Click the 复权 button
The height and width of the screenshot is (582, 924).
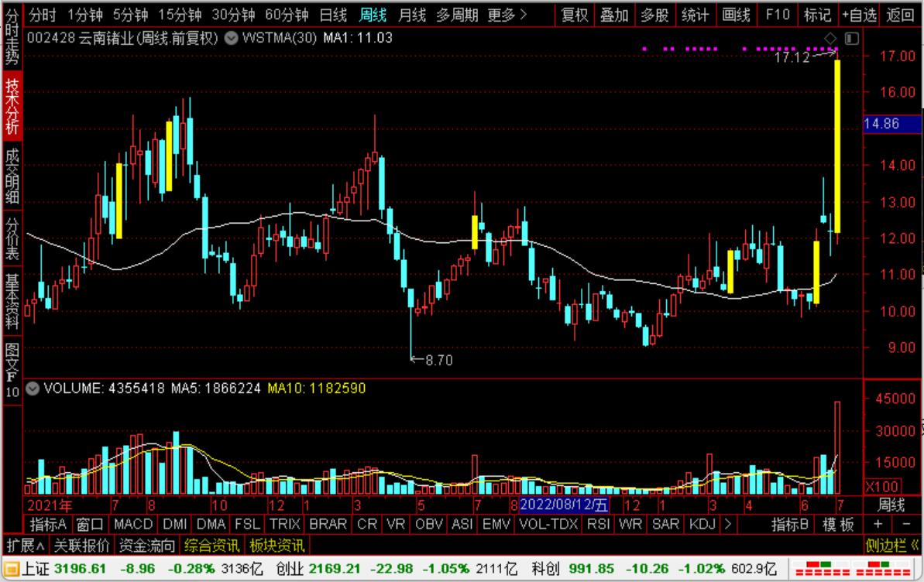pyautogui.click(x=575, y=15)
